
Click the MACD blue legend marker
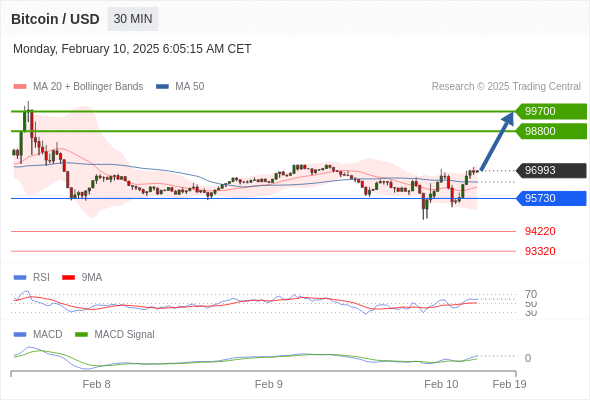pos(20,334)
